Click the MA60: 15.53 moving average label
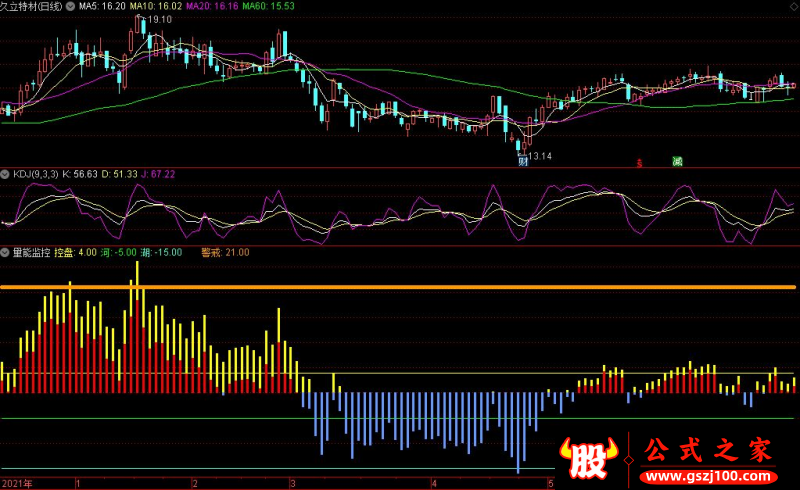 click(268, 7)
